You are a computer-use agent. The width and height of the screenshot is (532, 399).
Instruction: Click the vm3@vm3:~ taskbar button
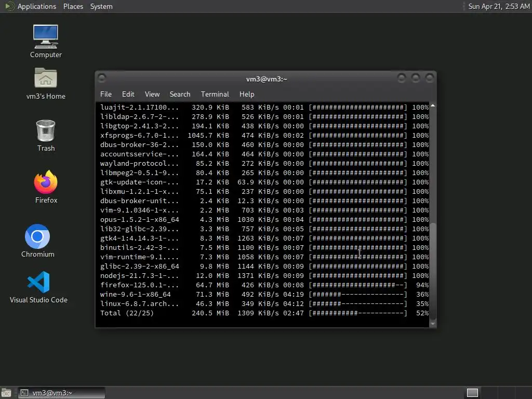61,393
